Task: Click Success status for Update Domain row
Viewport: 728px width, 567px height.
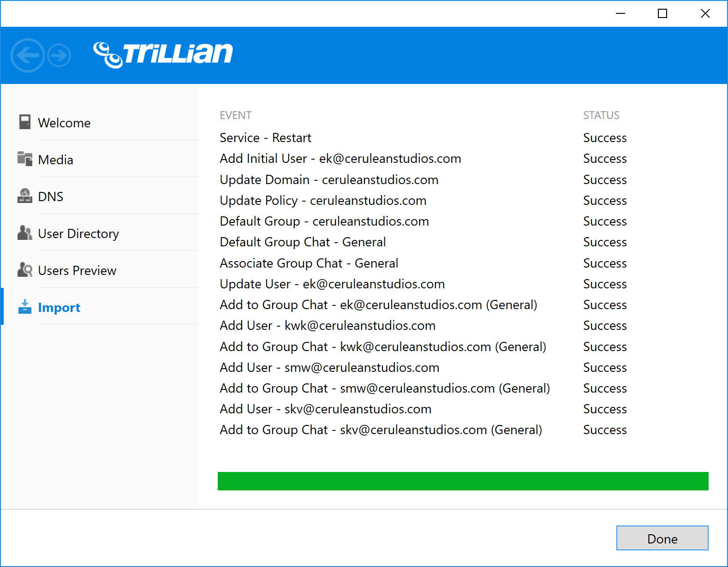Action: (605, 179)
